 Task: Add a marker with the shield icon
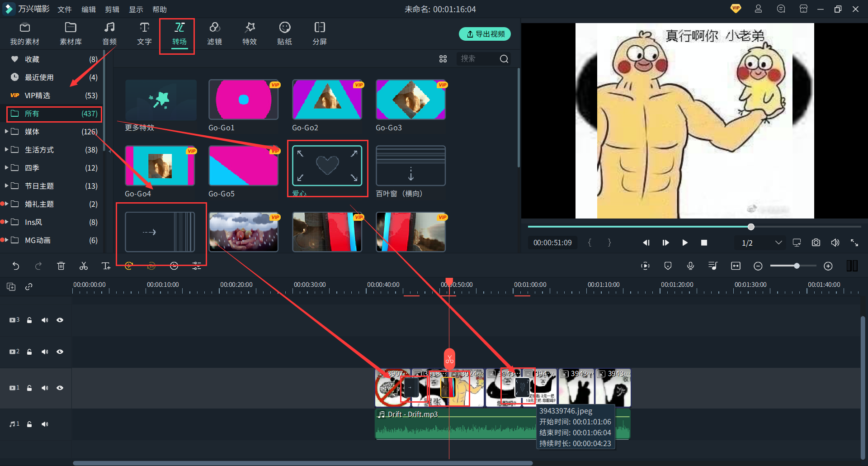(668, 266)
